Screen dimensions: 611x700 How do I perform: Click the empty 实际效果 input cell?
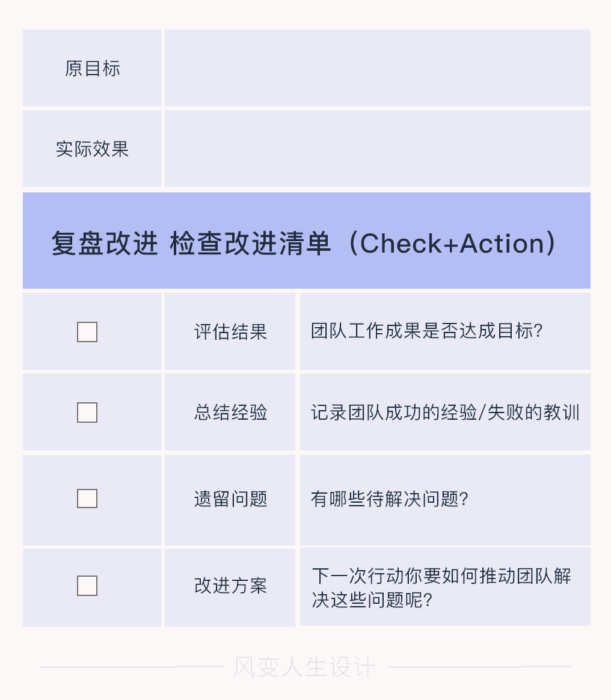click(x=378, y=149)
